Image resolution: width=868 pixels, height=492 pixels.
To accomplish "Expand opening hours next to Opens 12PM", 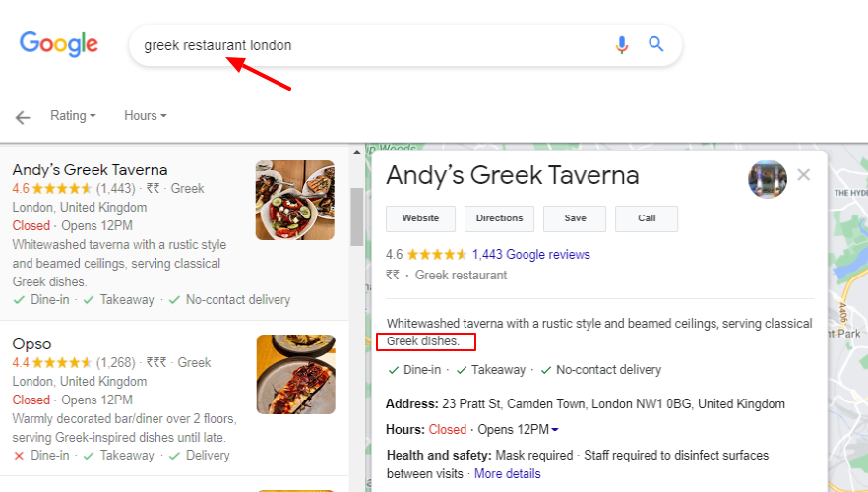I will [555, 430].
